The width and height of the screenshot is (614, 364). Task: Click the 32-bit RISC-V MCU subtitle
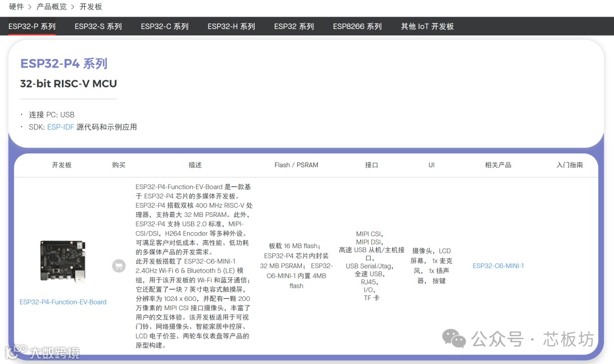click(x=69, y=83)
